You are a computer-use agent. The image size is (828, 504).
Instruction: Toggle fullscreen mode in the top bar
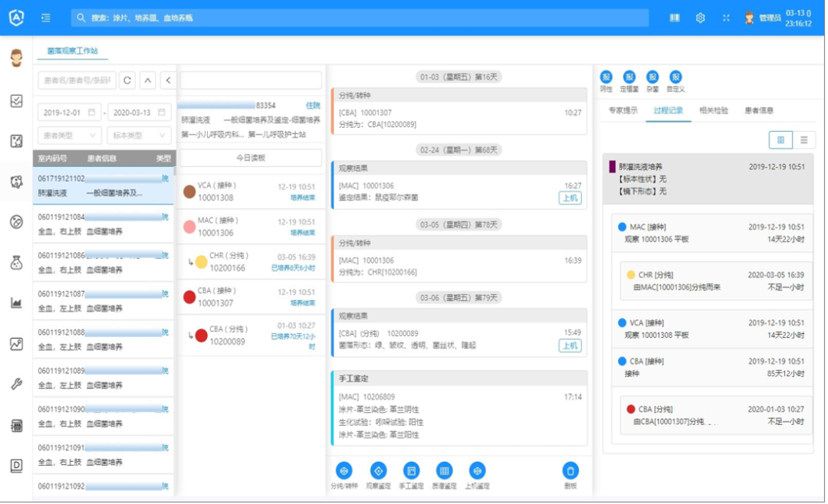tap(725, 18)
